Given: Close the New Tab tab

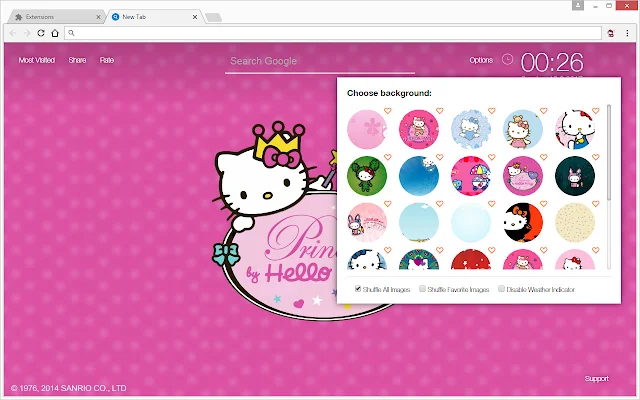Looking at the screenshot, I should point(195,17).
